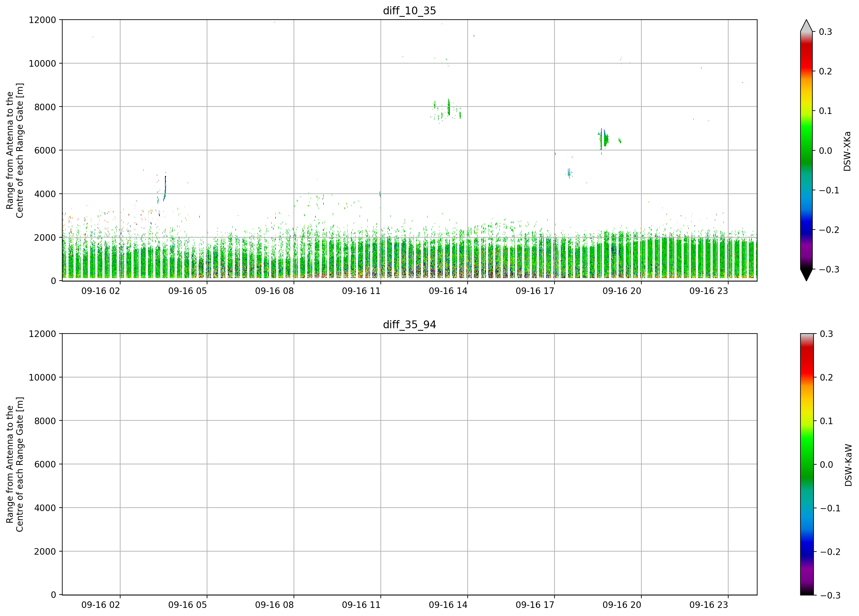Click the DSW-KaW colorbar label
The width and height of the screenshot is (859, 616).
pos(848,465)
